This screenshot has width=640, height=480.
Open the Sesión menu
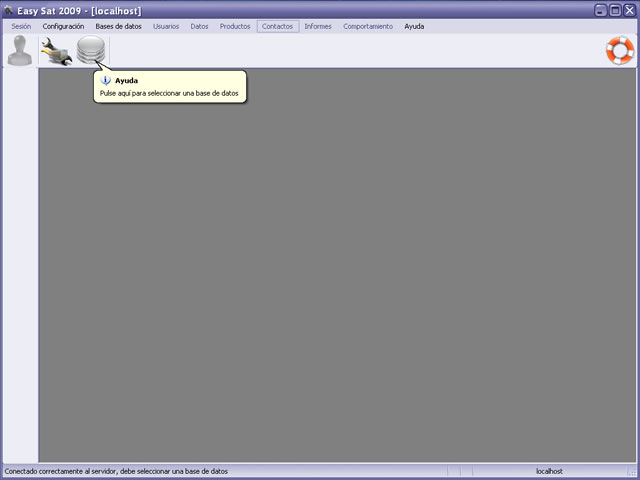21,27
